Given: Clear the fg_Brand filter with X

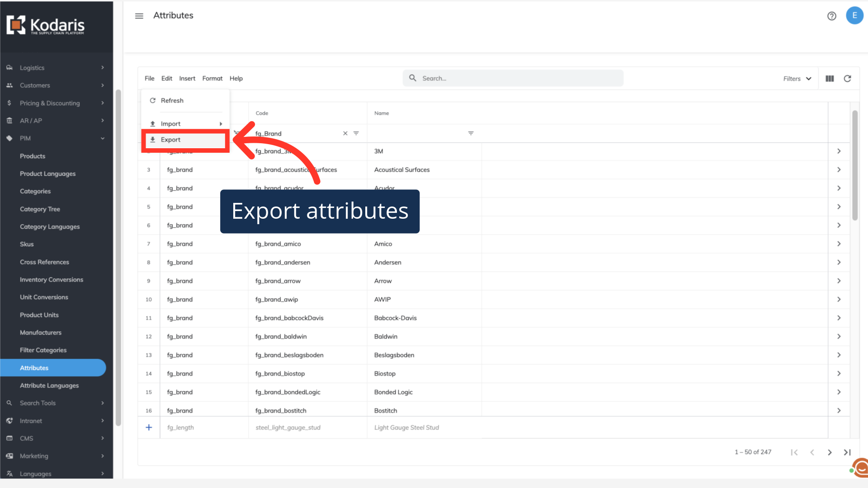Looking at the screenshot, I should (345, 133).
